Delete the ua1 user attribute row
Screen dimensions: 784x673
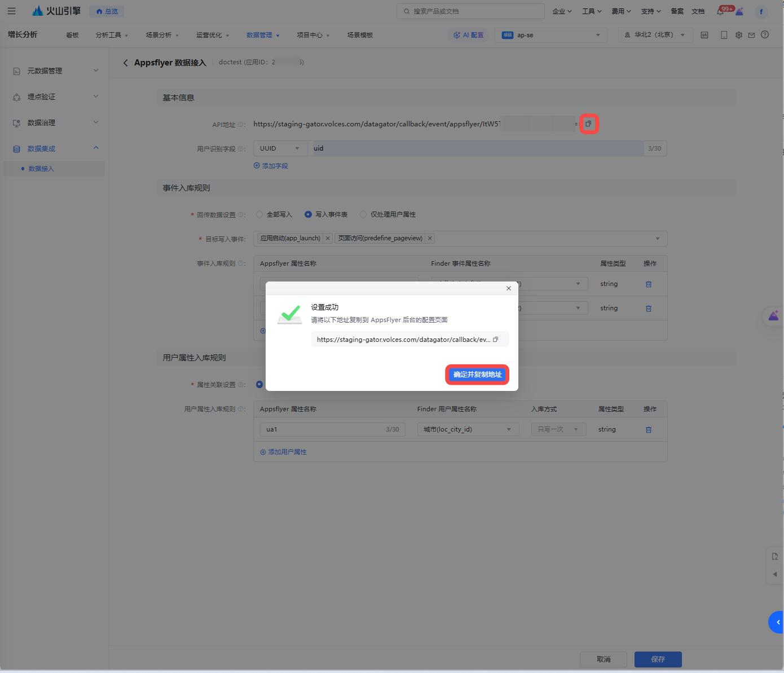click(649, 430)
